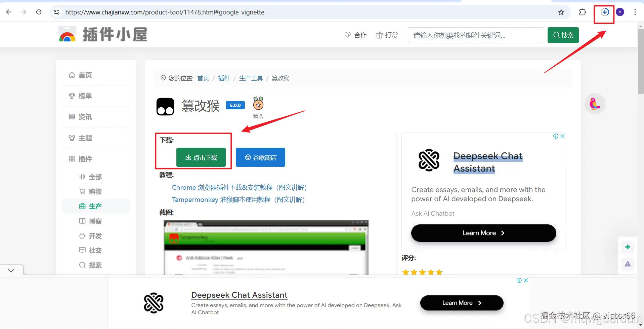Click the 篡改猴 Tampermonkey logo icon
Viewport: 644px width, 329px height.
tap(165, 107)
